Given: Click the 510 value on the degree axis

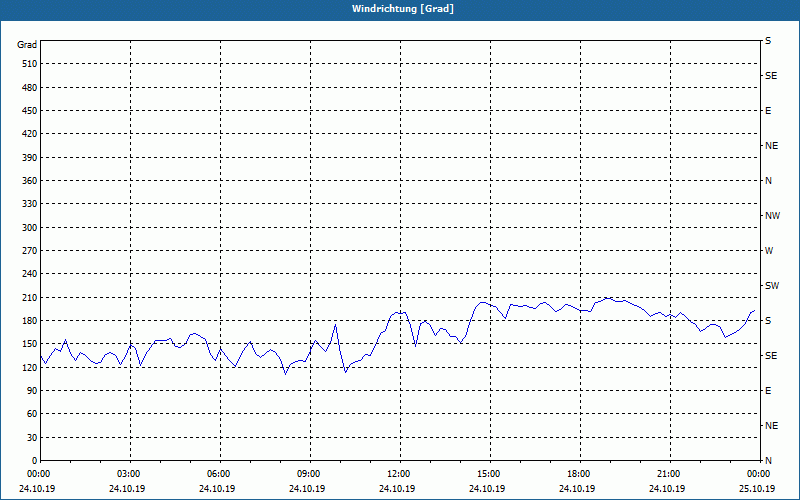Looking at the screenshot, I should tap(30, 64).
